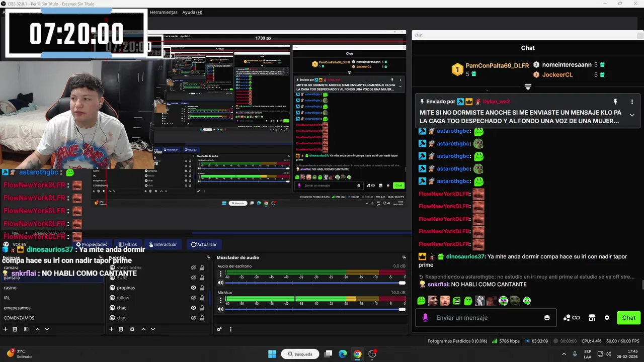Click the taskbar Búsqueda search box
Viewport: 644px width, 362px height.
[x=300, y=354]
